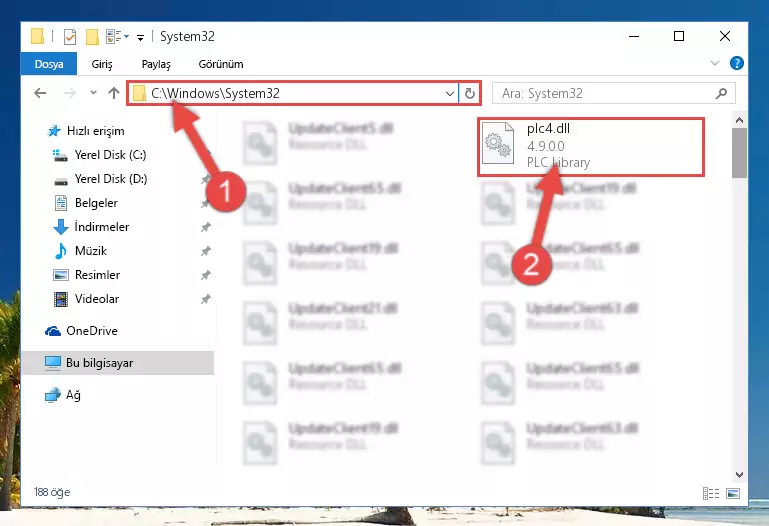Click the pin icon beside Resimler
The height and width of the screenshot is (526, 769).
pos(205,275)
